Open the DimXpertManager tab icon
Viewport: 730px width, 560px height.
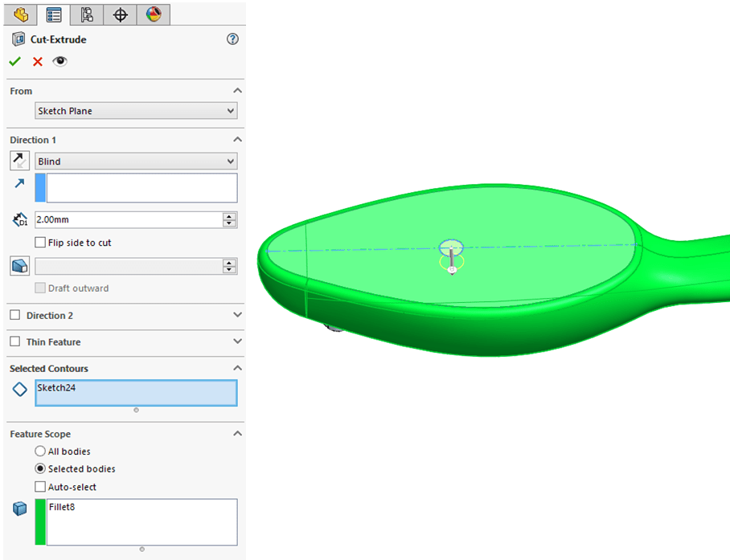[120, 14]
